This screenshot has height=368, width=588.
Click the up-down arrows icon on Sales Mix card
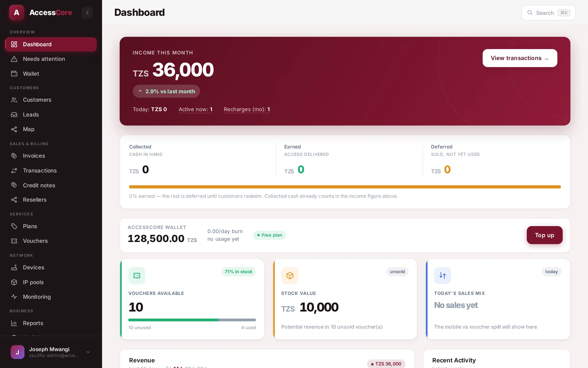pos(443,275)
